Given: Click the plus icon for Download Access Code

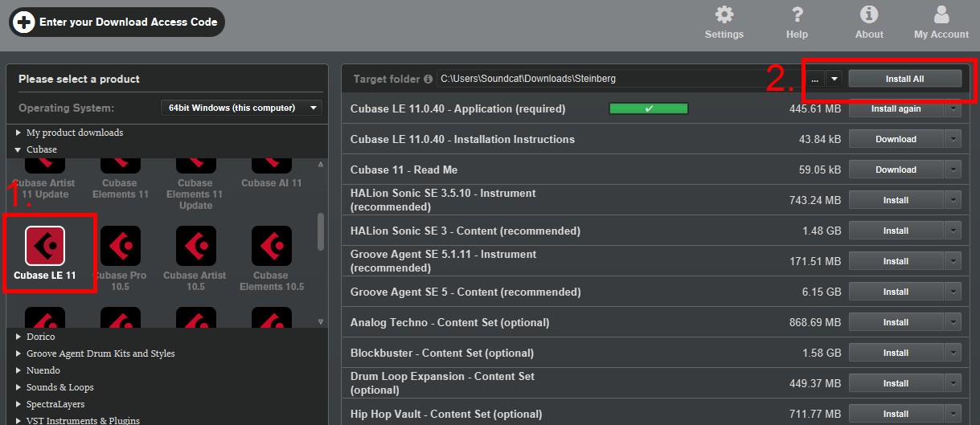Looking at the screenshot, I should 23,22.
